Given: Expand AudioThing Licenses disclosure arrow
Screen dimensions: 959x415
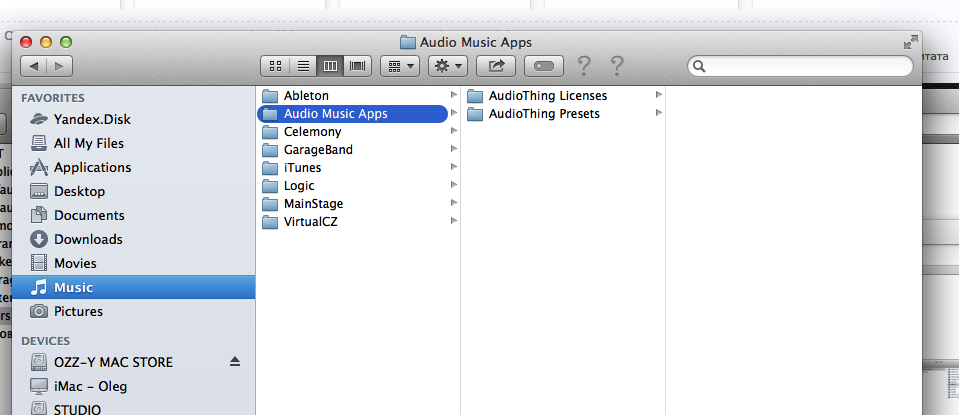Looking at the screenshot, I should pyautogui.click(x=659, y=95).
